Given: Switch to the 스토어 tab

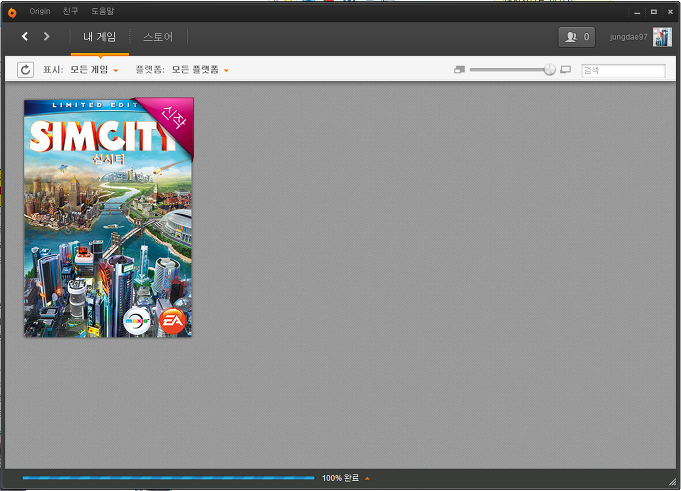Looking at the screenshot, I should click(158, 37).
